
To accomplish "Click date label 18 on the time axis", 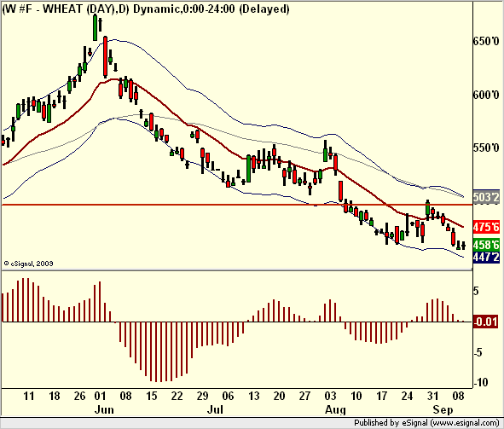I will [x=55, y=396].
